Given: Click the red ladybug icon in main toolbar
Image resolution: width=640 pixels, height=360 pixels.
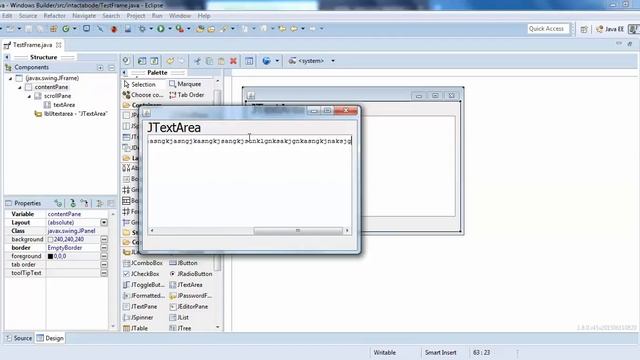Looking at the screenshot, I should pyautogui.click(x=114, y=29).
